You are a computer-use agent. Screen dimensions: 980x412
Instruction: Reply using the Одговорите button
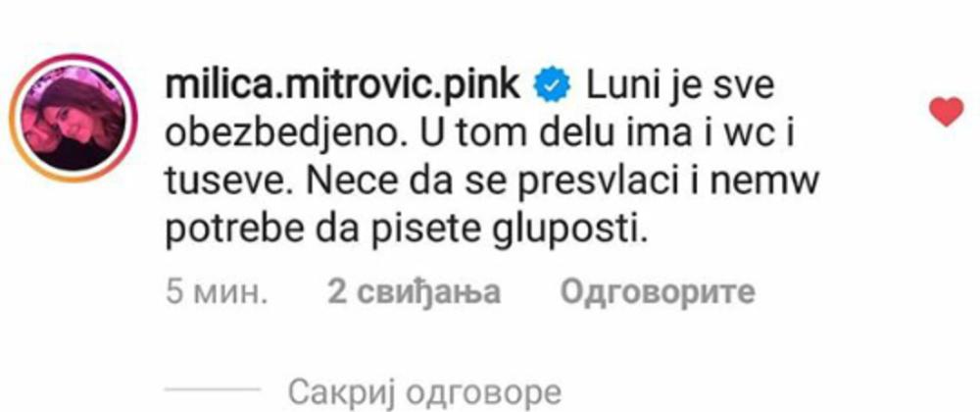tap(658, 292)
